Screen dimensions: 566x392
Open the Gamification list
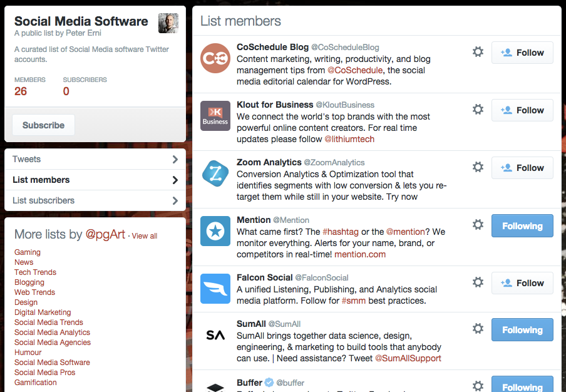click(35, 382)
